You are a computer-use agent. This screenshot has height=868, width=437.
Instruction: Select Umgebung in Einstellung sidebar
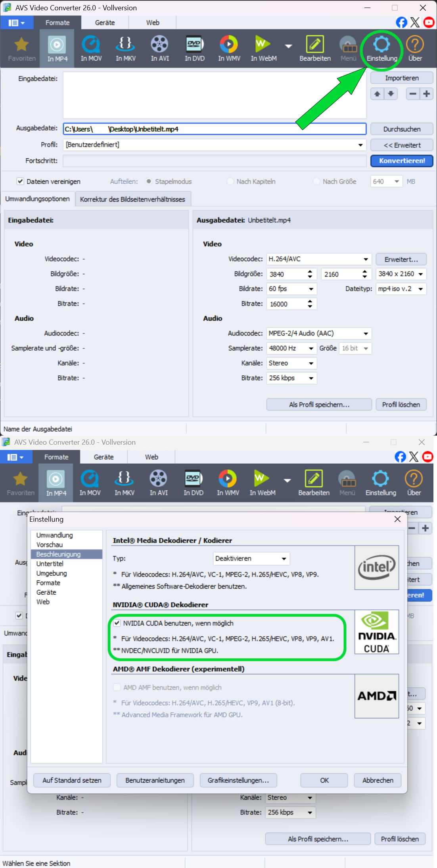[x=52, y=573]
